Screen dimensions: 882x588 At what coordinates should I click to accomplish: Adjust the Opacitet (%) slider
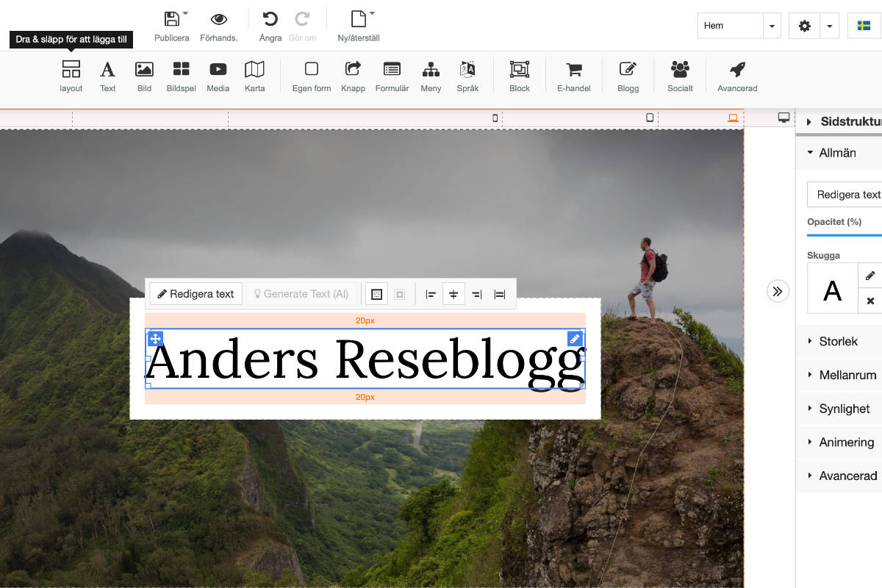pyautogui.click(x=845, y=234)
